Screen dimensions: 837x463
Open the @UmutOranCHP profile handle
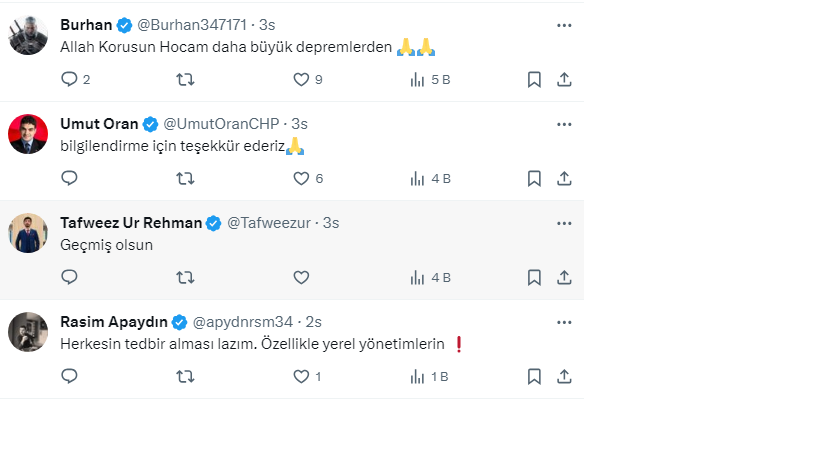click(221, 124)
